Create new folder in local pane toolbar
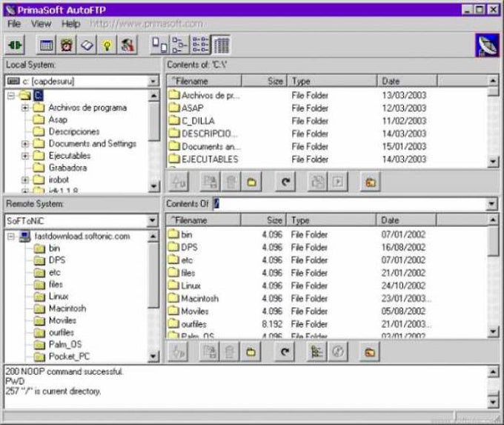This screenshot has width=504, height=425. 251,182
